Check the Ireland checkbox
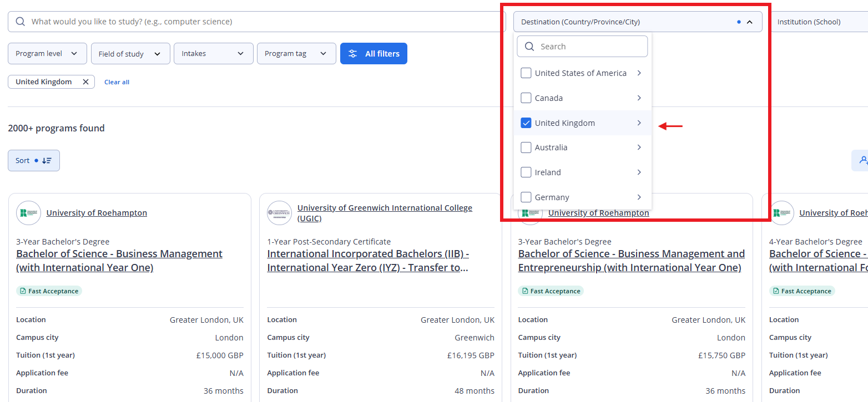 click(526, 172)
